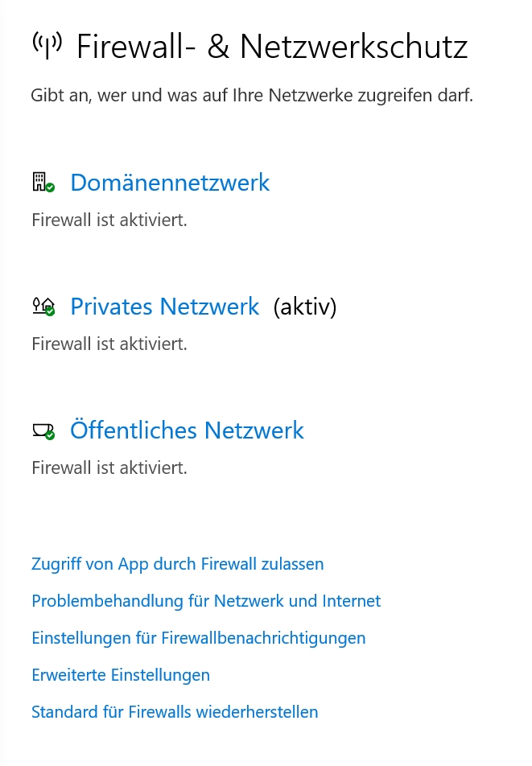Image resolution: width=532 pixels, height=766 pixels.
Task: Go to 'Erweiterte Einstellungen'
Action: pos(120,675)
